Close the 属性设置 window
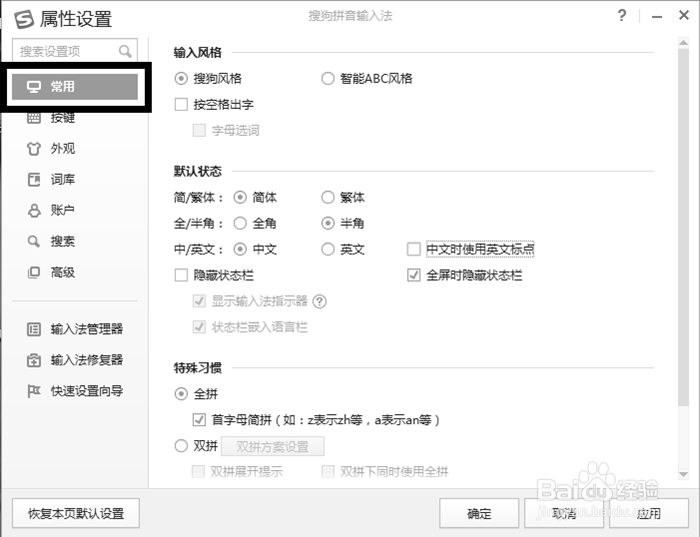 point(683,16)
